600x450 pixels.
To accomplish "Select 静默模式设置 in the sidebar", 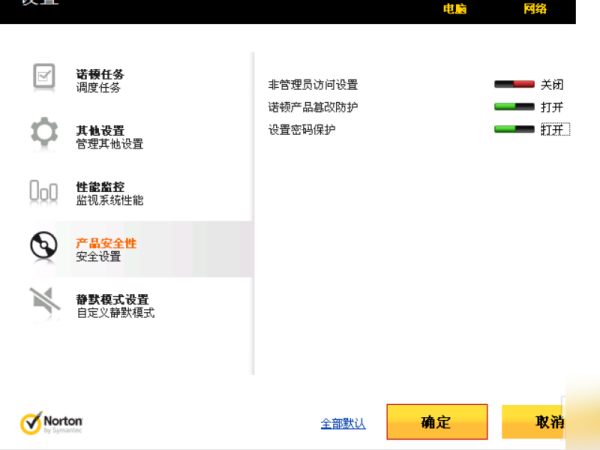I will [112, 299].
